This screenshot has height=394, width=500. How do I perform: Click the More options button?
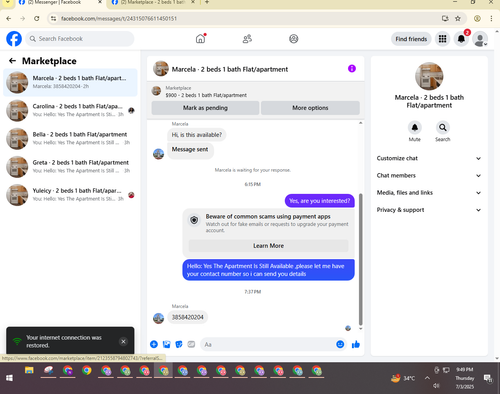(x=310, y=108)
